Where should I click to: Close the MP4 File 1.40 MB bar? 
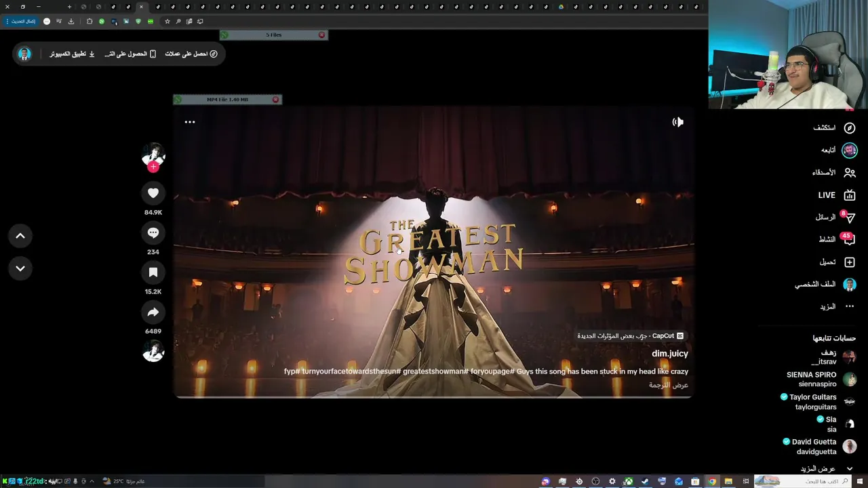(x=275, y=100)
